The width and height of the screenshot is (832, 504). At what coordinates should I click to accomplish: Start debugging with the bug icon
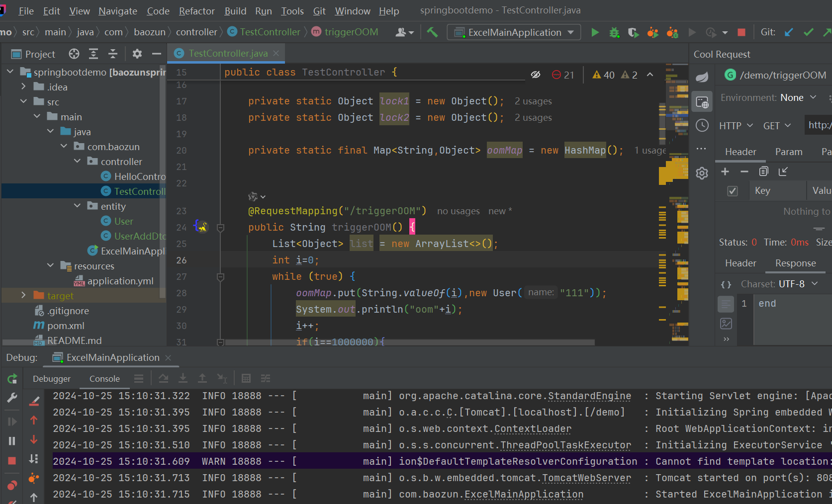614,32
